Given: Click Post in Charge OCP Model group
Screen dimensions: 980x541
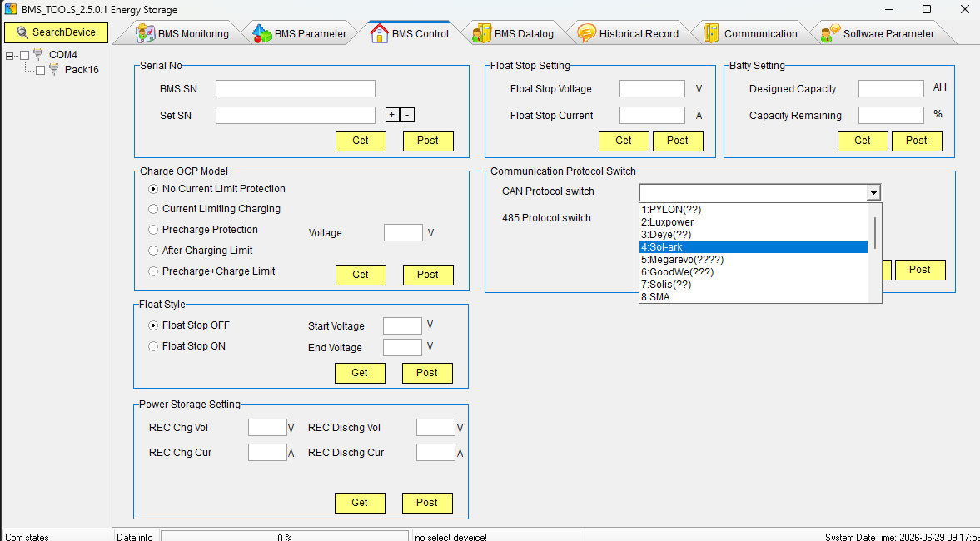Looking at the screenshot, I should [427, 275].
